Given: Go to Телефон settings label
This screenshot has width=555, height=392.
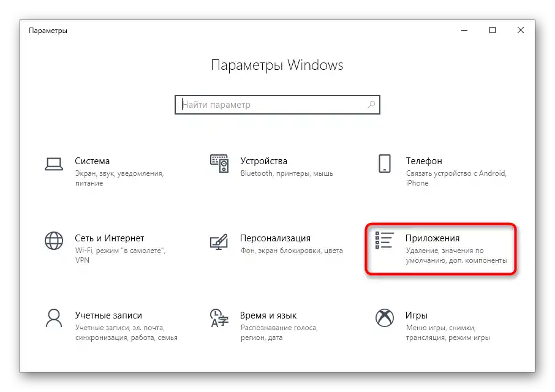Looking at the screenshot, I should tap(424, 161).
